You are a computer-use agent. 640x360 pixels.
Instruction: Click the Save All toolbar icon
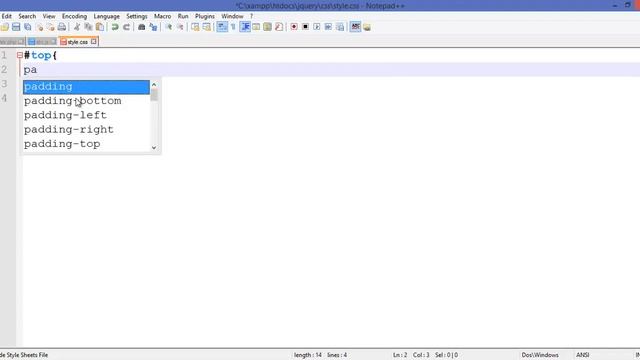(28, 27)
